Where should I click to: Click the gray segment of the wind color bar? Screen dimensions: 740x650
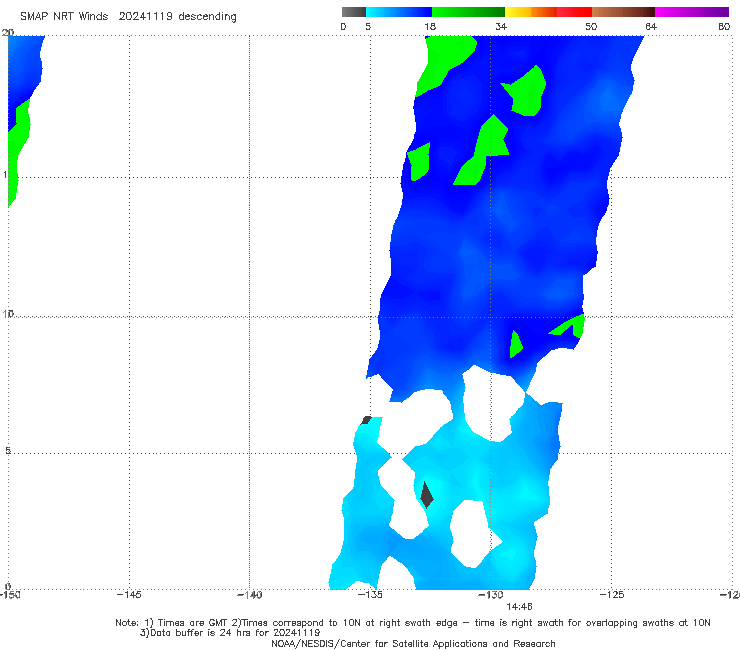click(353, 12)
